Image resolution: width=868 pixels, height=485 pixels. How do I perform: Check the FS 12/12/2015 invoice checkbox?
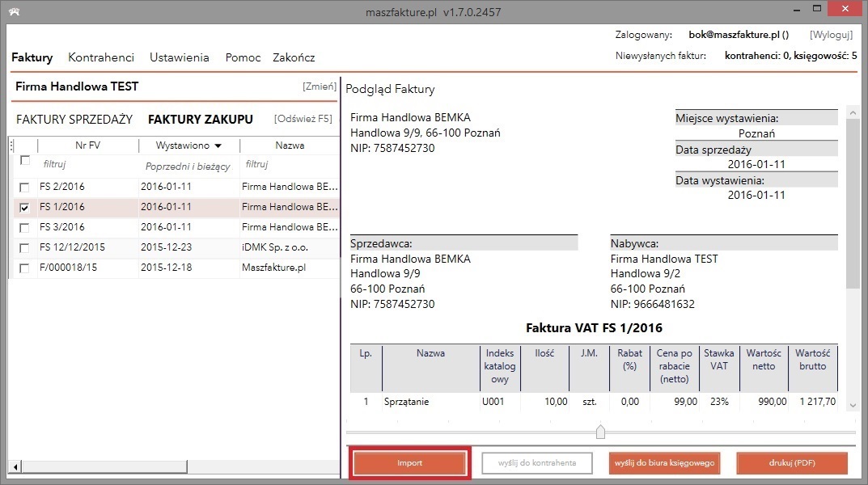24,247
